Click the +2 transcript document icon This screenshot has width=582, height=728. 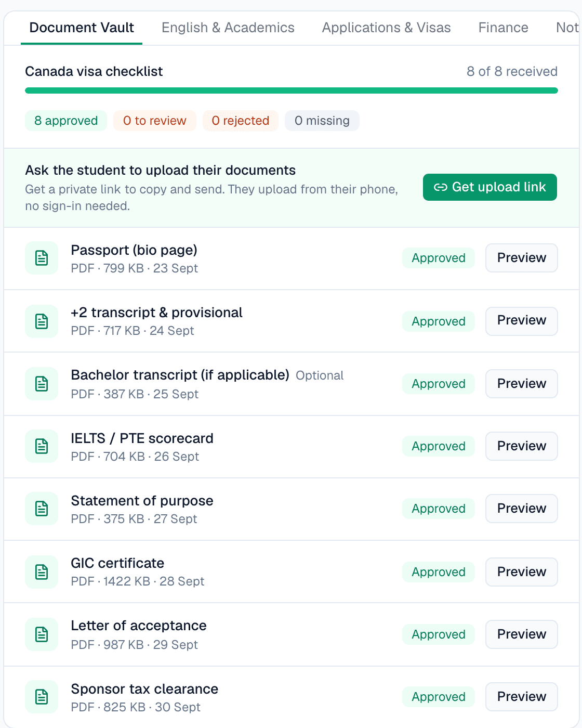pos(42,321)
